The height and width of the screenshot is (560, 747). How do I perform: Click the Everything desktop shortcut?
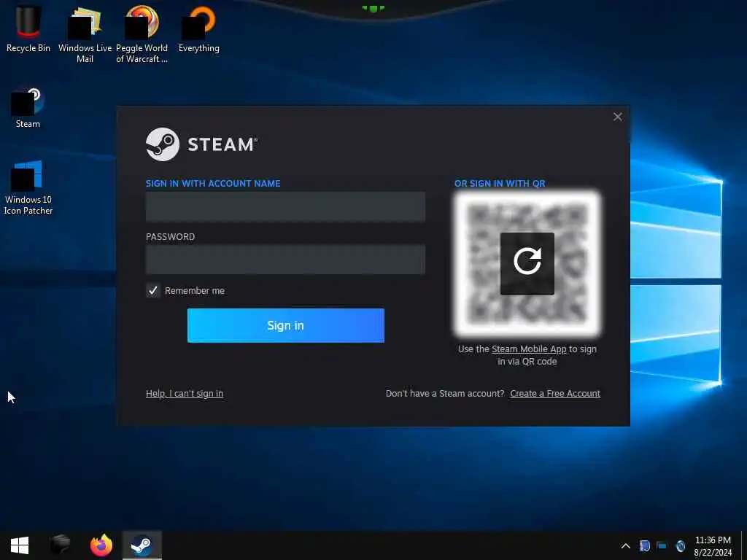tap(198, 28)
